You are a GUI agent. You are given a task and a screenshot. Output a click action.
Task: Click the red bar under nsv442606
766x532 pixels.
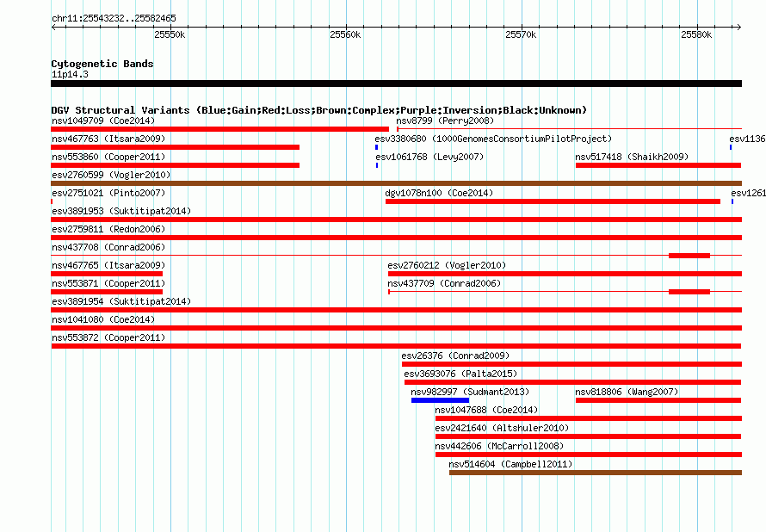coord(589,455)
